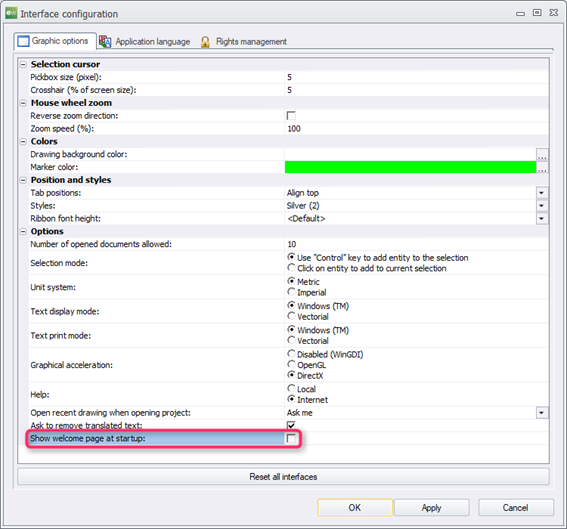The image size is (567, 529).
Task: Click the Apply button
Action: point(431,508)
